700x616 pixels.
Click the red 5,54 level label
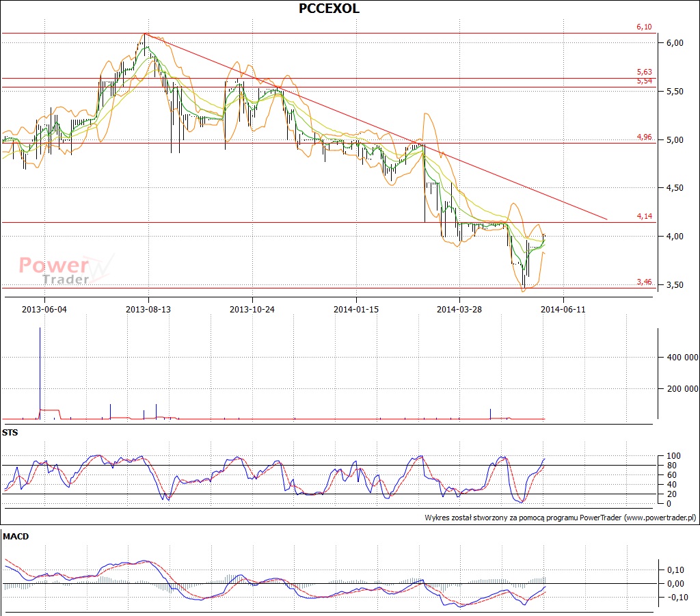[x=644, y=81]
